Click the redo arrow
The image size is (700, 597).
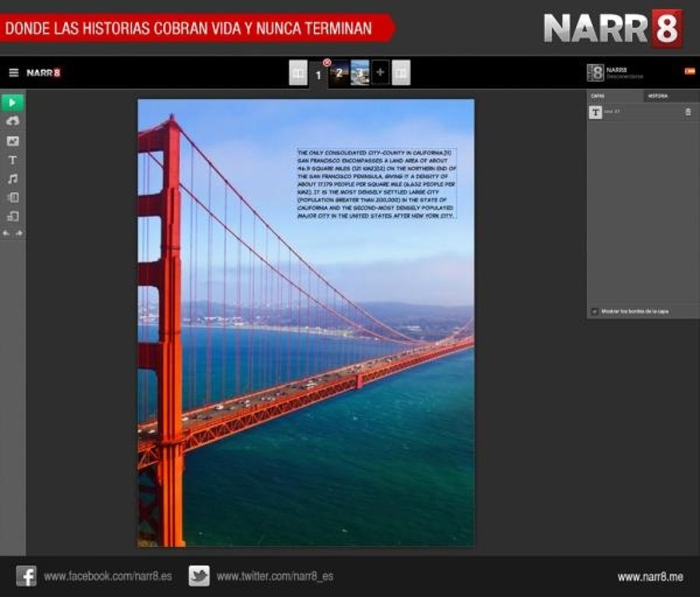tap(19, 233)
